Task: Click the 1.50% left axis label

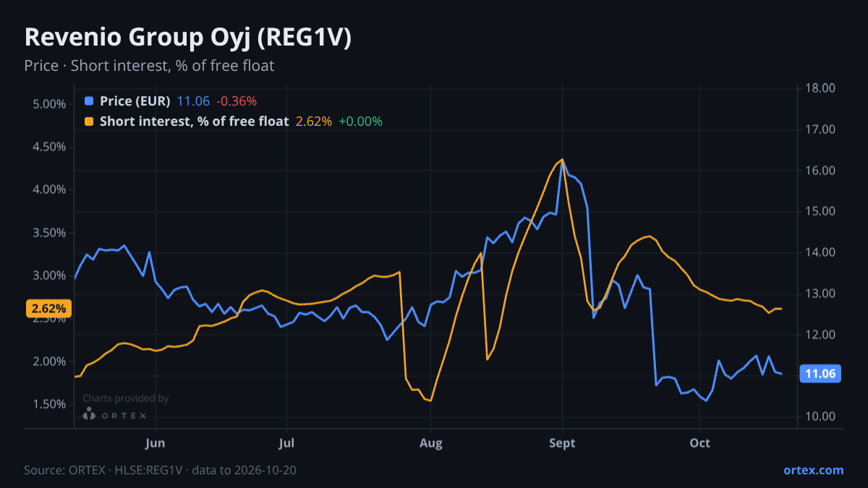Action: click(x=50, y=404)
